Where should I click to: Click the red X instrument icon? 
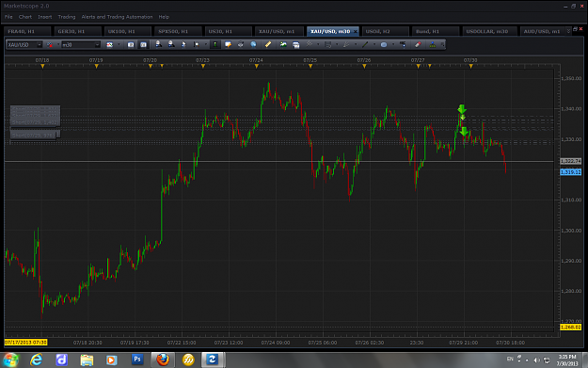50,44
